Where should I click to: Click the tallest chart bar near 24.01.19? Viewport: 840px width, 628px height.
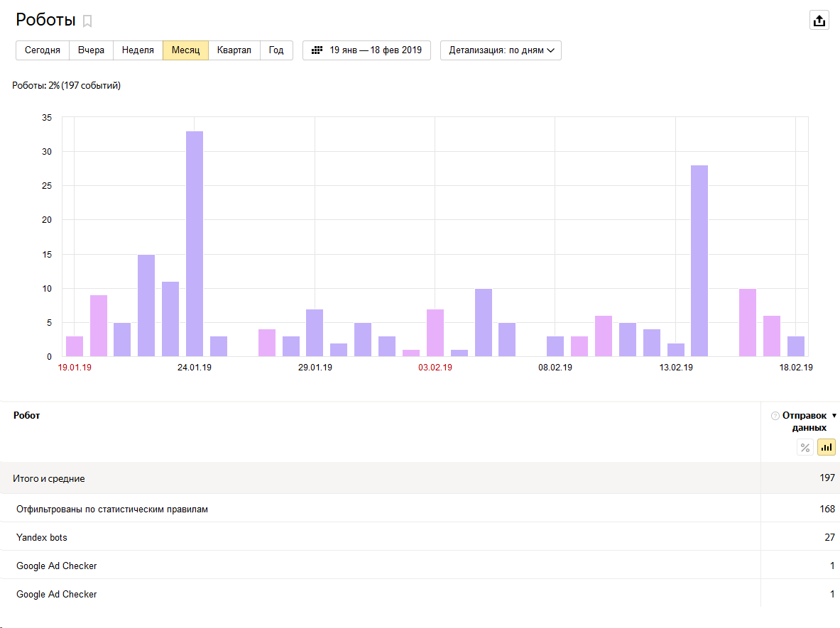(195, 243)
